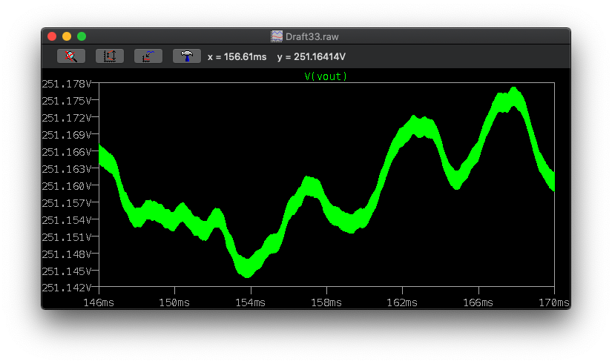Viewport: 612px width, 364px height.
Task: Click the 166ms time-axis label
Action: click(x=478, y=302)
